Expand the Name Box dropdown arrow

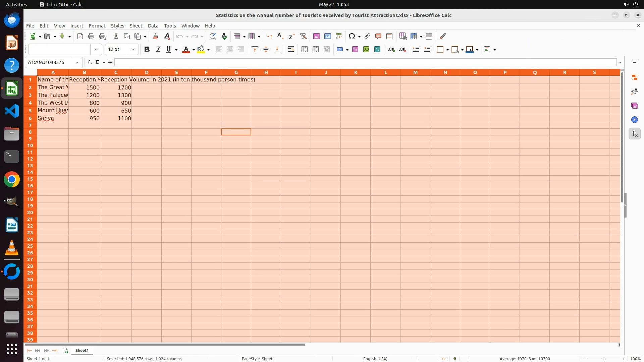77,62
